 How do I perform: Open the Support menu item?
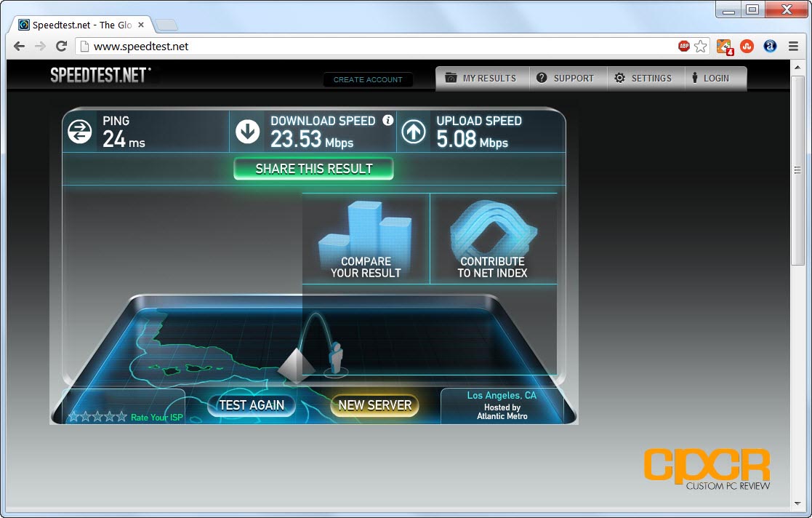coord(568,79)
